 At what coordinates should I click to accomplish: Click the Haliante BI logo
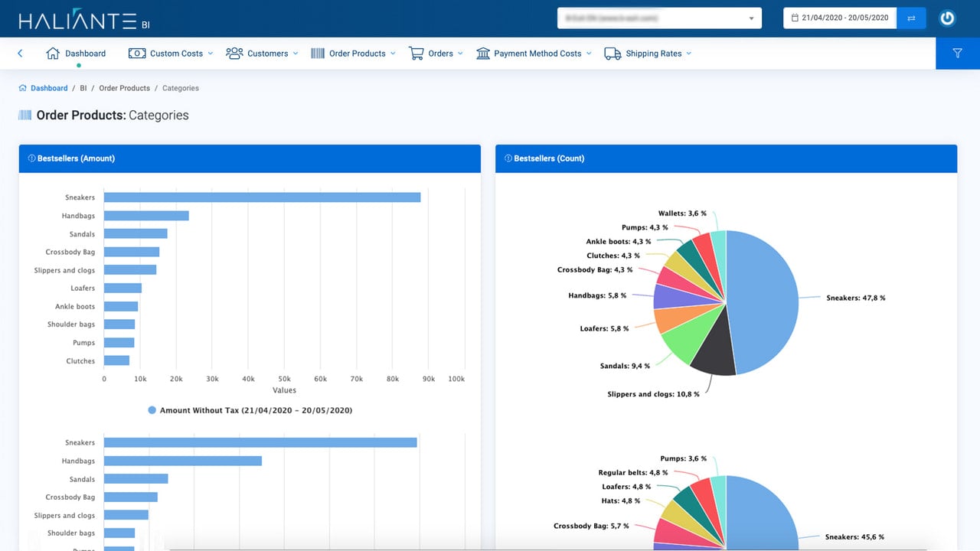click(x=84, y=21)
